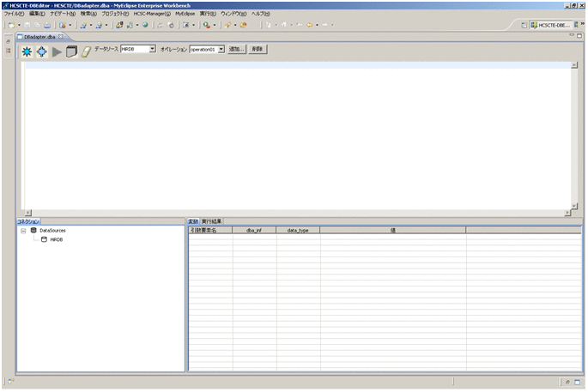
Task: Open the オペレーション operation01 dropdown
Action: click(x=221, y=50)
